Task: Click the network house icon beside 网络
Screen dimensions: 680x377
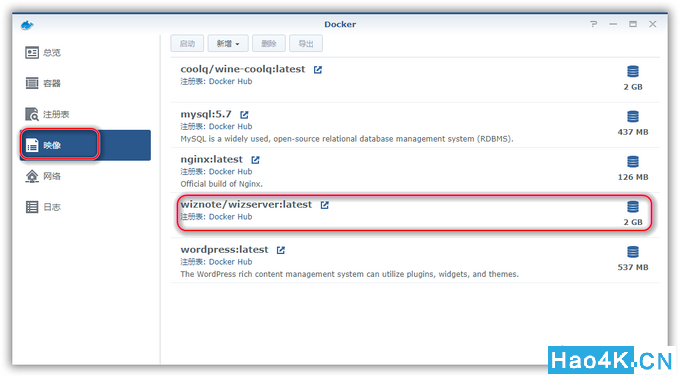Action: [x=32, y=176]
